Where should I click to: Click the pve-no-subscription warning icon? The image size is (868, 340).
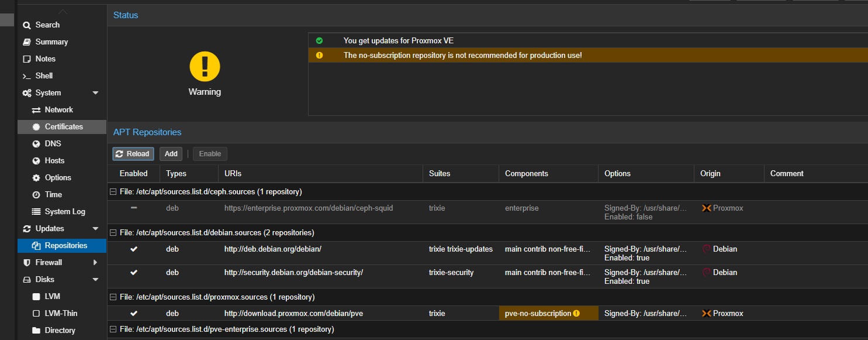576,314
